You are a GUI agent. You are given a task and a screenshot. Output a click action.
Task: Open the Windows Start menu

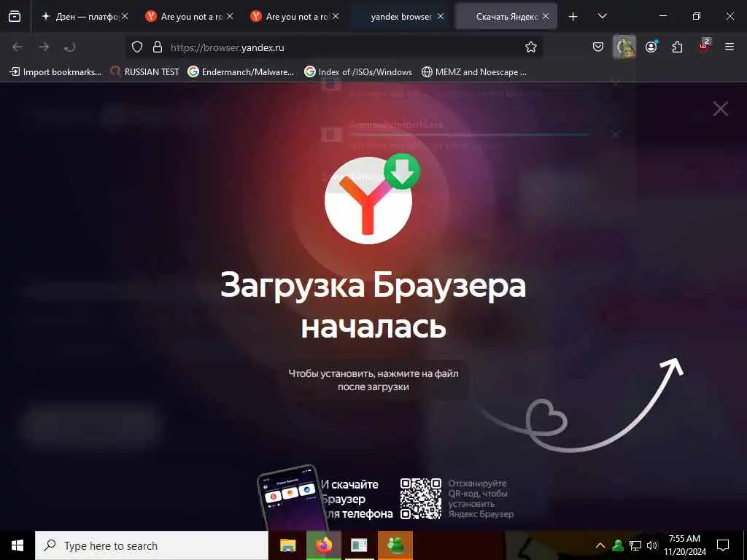pyautogui.click(x=18, y=545)
